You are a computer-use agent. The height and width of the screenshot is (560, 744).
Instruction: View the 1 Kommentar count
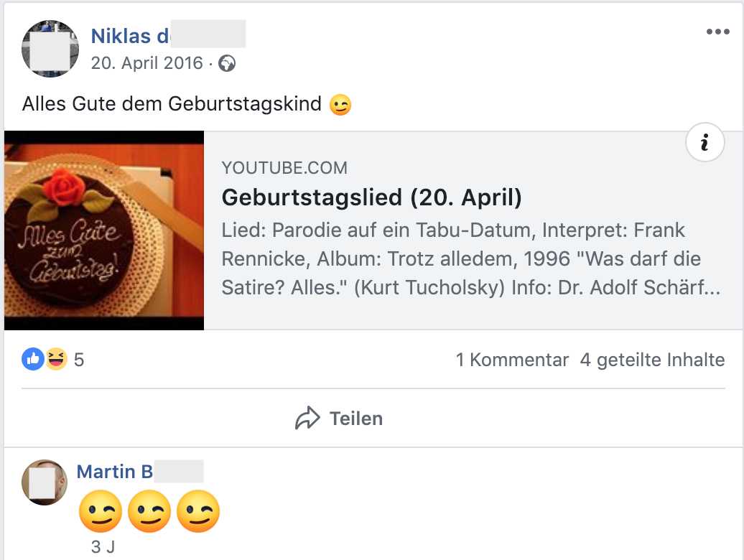click(512, 360)
